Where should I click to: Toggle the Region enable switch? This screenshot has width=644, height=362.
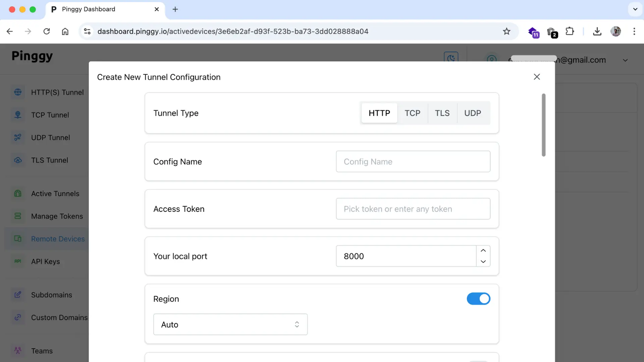[x=479, y=299]
